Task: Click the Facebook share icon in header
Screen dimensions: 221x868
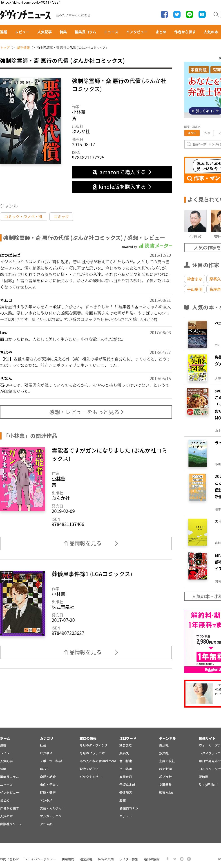Action: coord(164,14)
